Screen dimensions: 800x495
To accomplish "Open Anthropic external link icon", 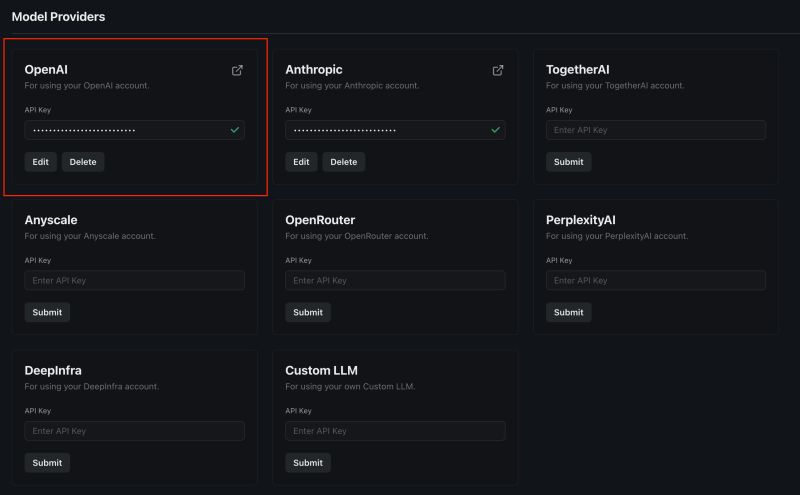I will (x=498, y=70).
